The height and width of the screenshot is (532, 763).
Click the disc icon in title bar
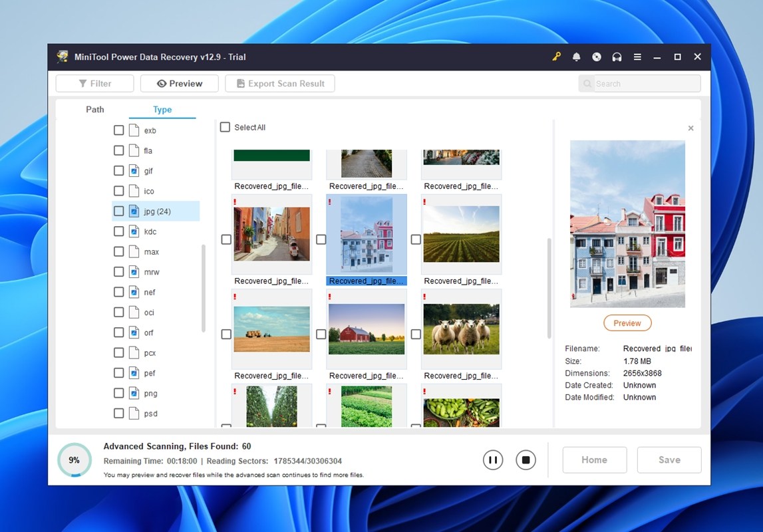click(x=597, y=57)
